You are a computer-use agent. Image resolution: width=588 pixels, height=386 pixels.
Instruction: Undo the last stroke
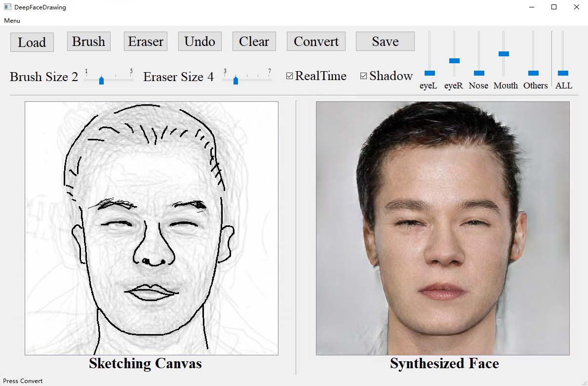coord(199,42)
